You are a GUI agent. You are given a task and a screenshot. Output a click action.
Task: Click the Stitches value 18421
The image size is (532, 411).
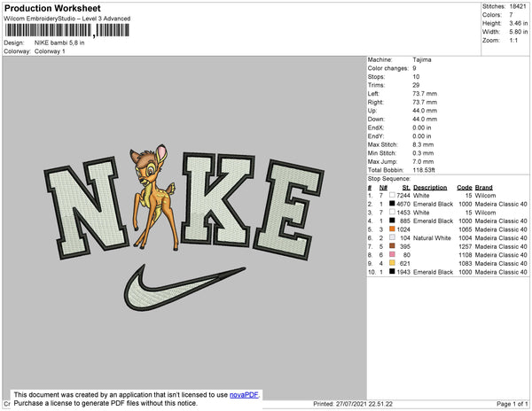pyautogui.click(x=518, y=6)
